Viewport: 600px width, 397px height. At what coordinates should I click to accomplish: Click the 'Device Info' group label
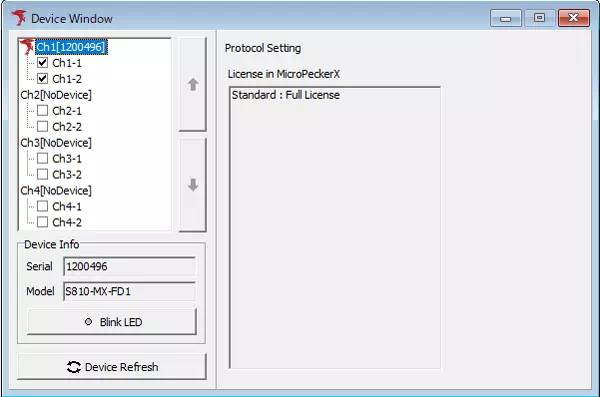coord(52,245)
